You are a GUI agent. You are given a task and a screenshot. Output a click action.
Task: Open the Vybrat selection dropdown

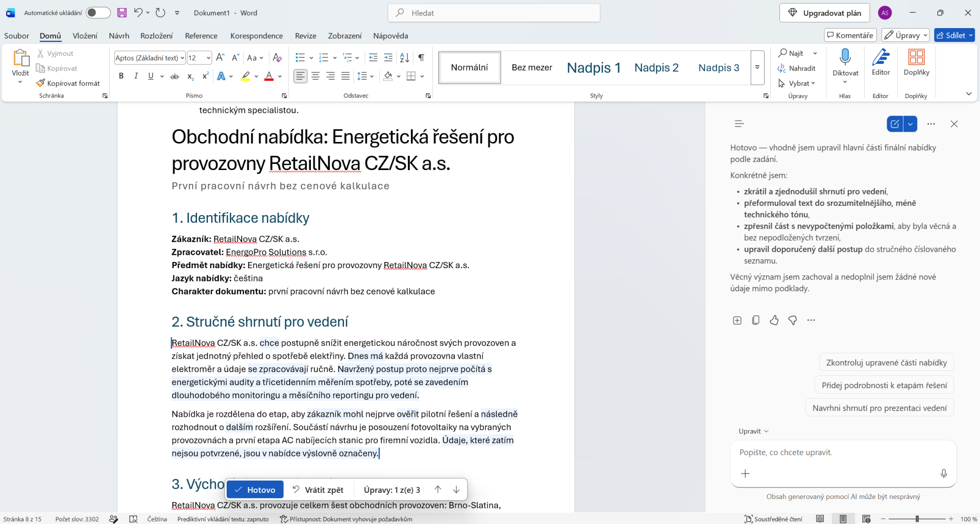(797, 83)
